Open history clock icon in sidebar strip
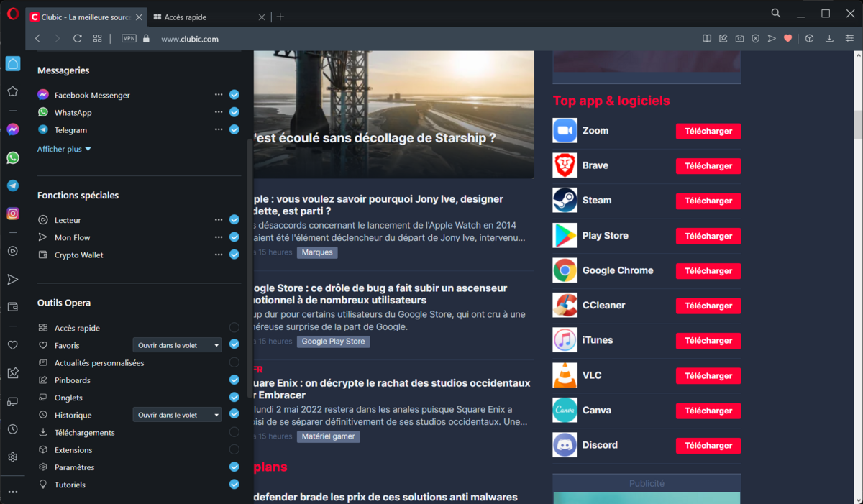Viewport: 863px width, 504px height. pos(12,429)
